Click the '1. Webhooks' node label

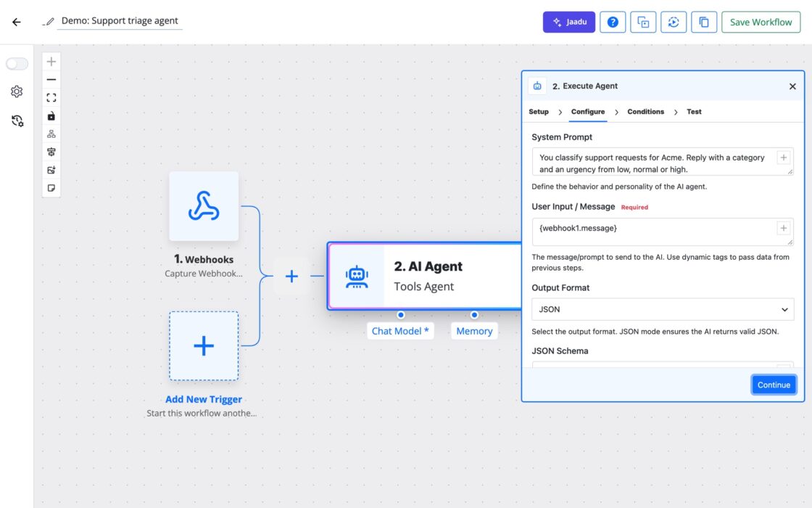coord(204,259)
